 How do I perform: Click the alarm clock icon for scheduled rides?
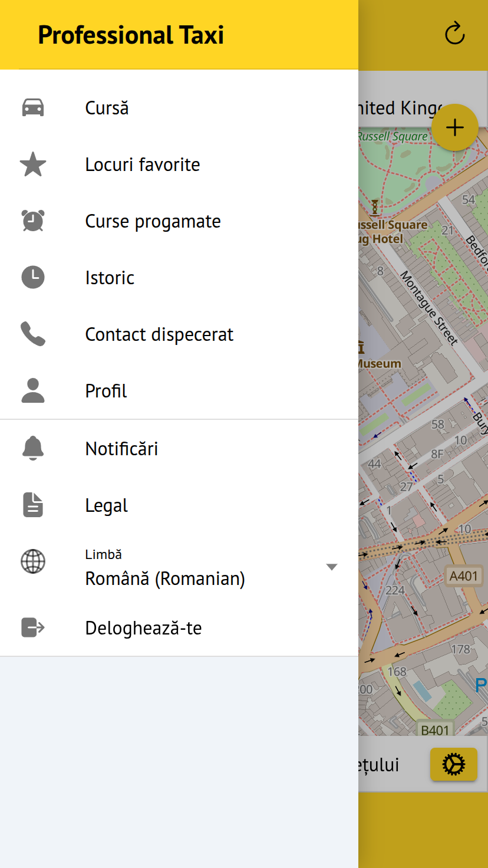pos(33,221)
